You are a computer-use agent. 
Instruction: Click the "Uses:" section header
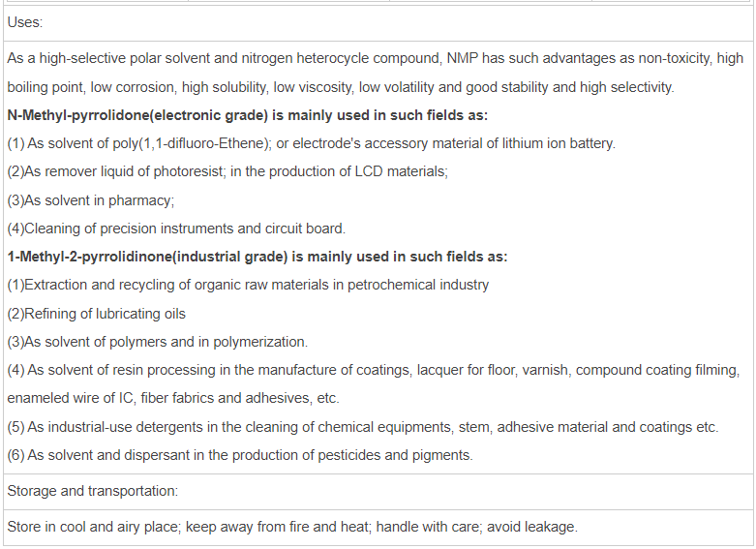point(25,21)
